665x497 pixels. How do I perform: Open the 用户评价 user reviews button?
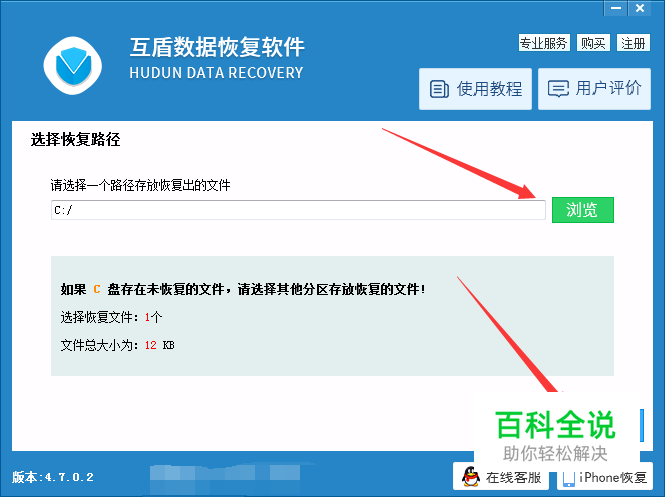pos(594,89)
